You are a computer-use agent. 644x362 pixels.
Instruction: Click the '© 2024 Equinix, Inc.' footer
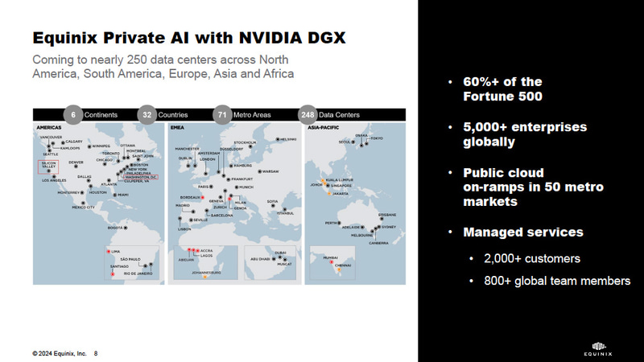tap(60, 353)
